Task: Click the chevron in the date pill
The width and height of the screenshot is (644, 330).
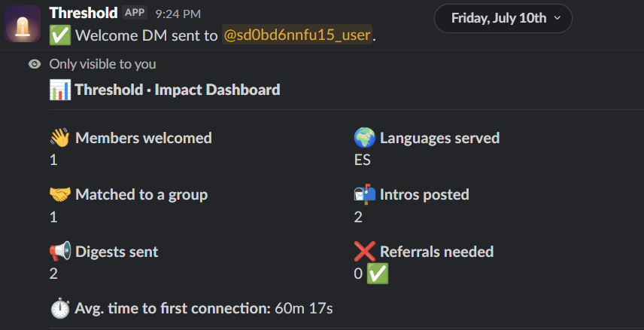Action: (557, 18)
